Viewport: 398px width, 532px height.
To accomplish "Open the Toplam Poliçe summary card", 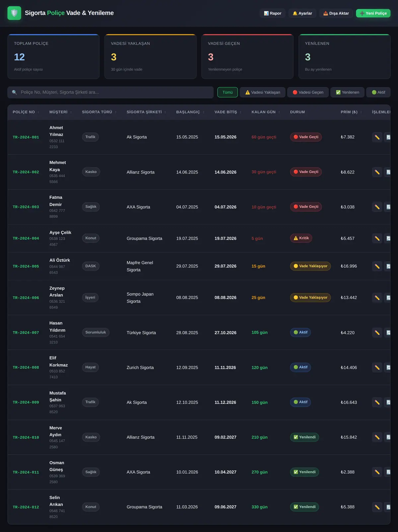I will click(53, 56).
